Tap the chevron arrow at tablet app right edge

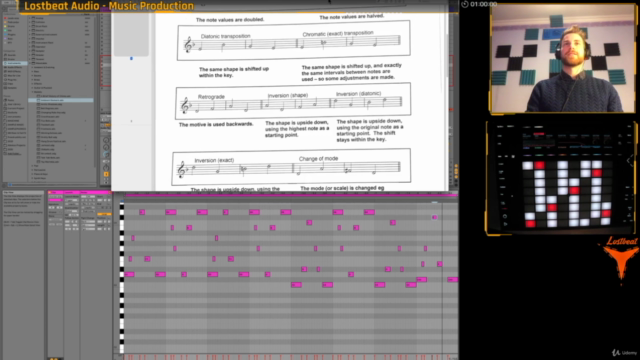click(x=629, y=161)
